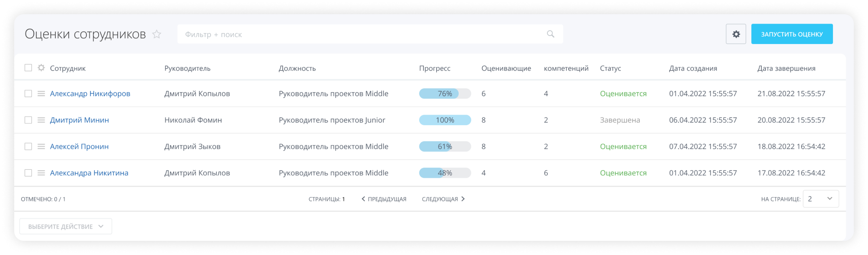This screenshot has height=255, width=868.
Task: Go to the Предыдущая page
Action: [384, 199]
